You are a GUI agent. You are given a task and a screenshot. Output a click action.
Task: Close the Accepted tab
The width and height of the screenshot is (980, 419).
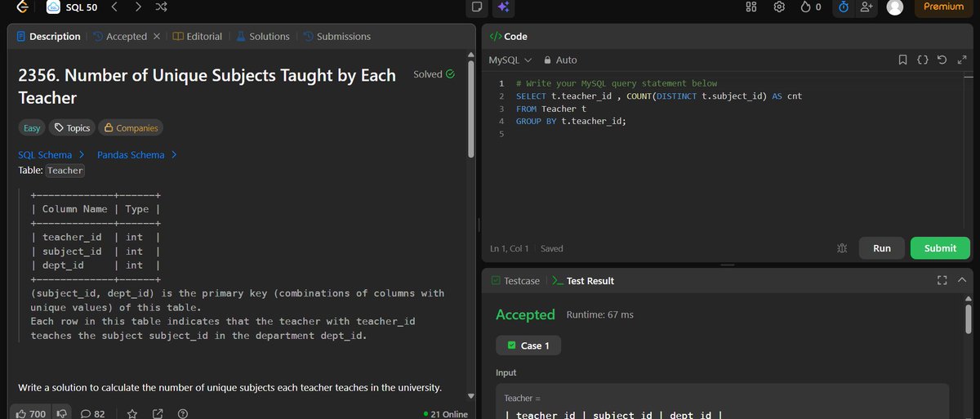[157, 37]
